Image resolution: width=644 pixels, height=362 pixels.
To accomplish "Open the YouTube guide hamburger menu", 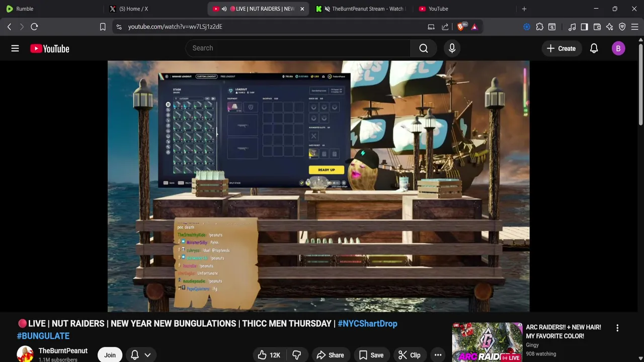I will point(15,48).
